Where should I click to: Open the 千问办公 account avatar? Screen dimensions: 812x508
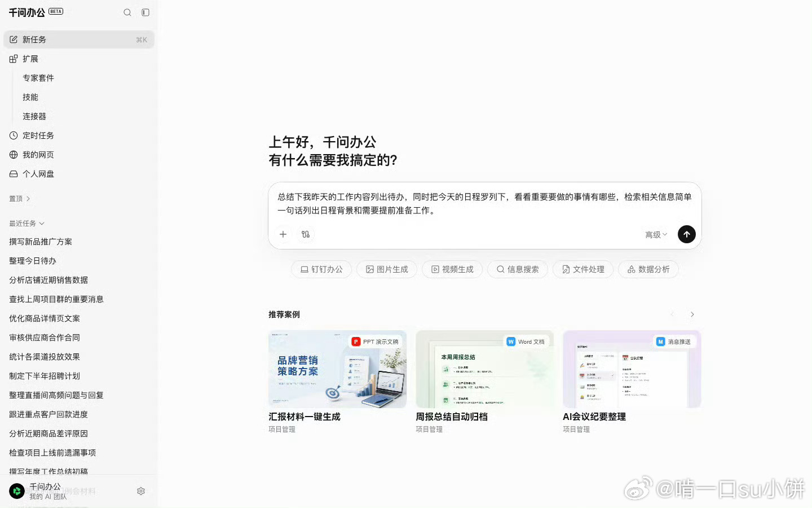[x=17, y=491]
